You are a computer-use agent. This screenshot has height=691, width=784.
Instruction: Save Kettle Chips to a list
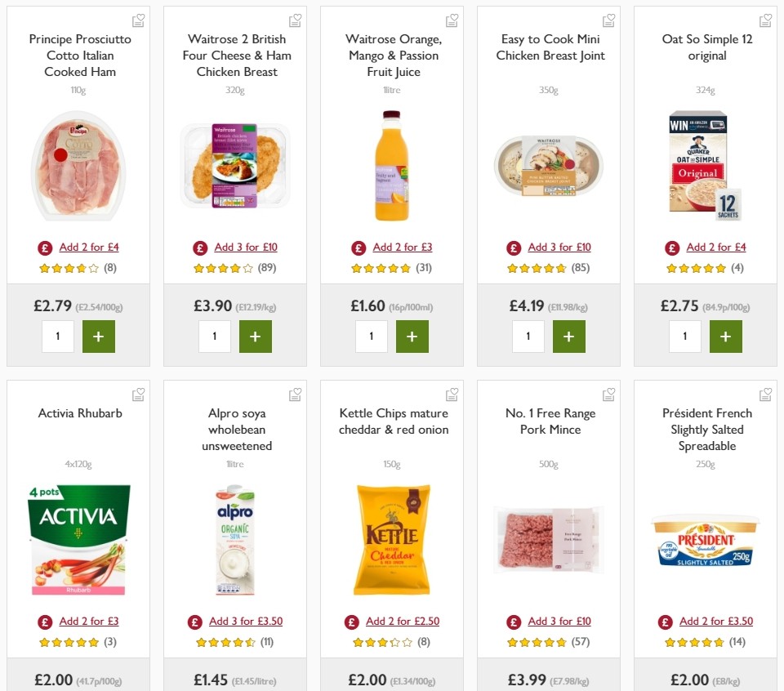click(x=452, y=394)
